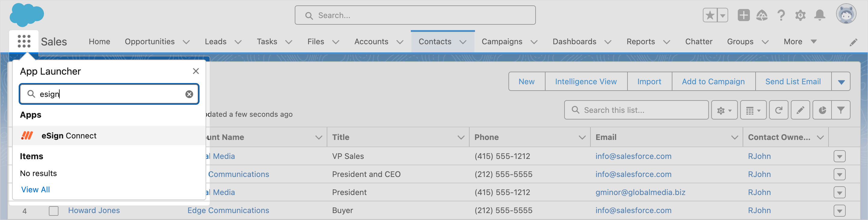Enable inline editing with the pencil icon
The height and width of the screenshot is (220, 868).
pyautogui.click(x=800, y=110)
